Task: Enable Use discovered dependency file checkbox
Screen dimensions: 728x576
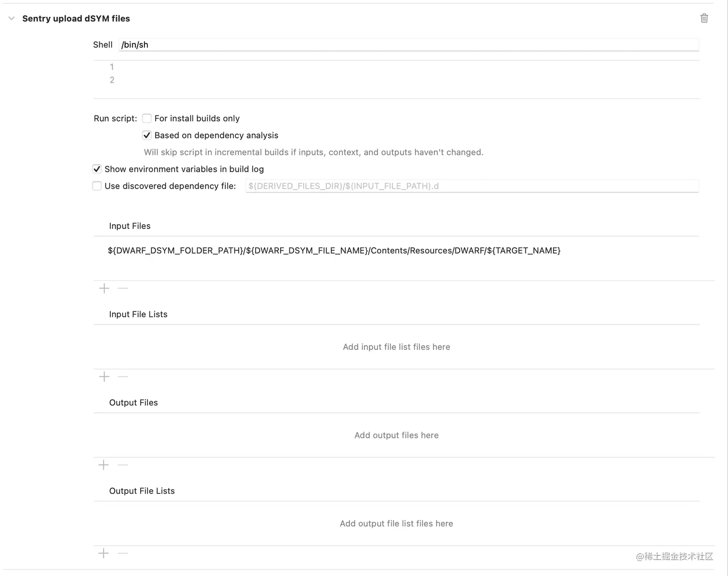Action: point(97,186)
